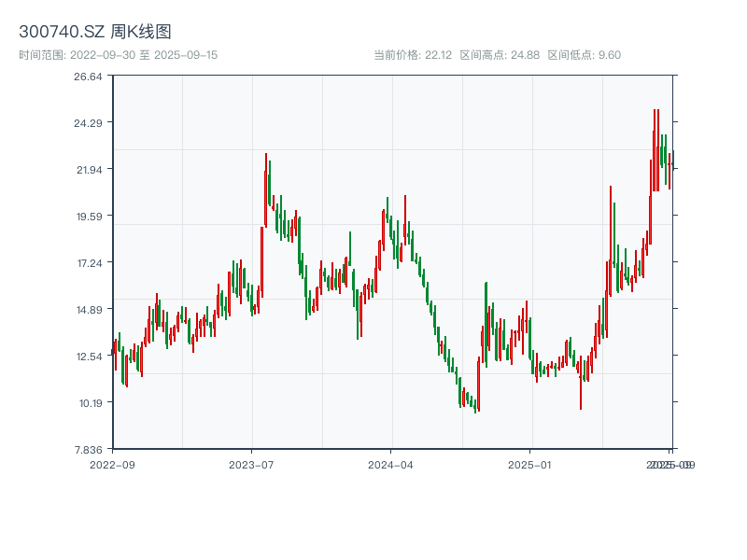Viewport: 747px width, 560px height.
Task: Click the y-axis label 19.59
Action: point(89,217)
